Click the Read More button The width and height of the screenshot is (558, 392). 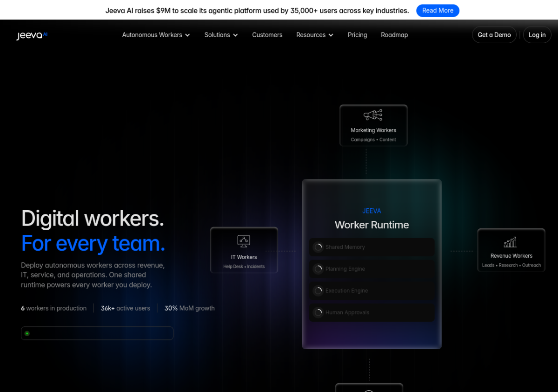(438, 11)
